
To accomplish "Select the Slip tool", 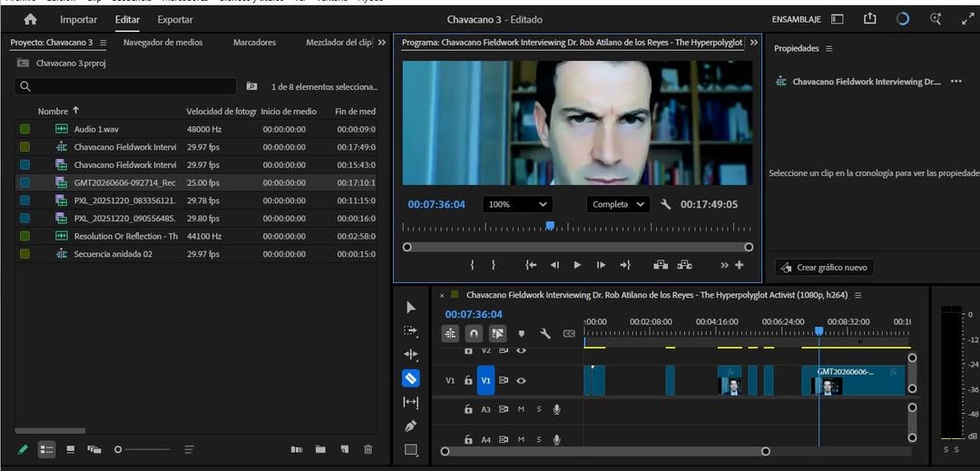I will point(411,402).
